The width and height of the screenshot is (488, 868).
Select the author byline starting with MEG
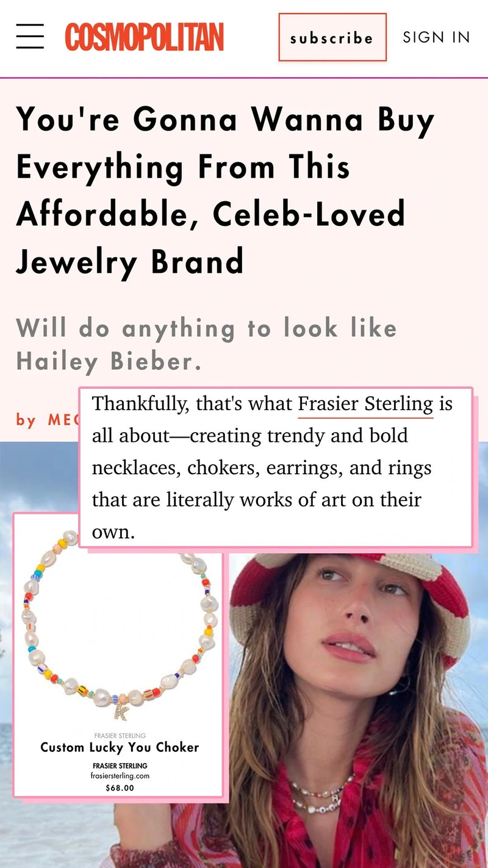(49, 419)
